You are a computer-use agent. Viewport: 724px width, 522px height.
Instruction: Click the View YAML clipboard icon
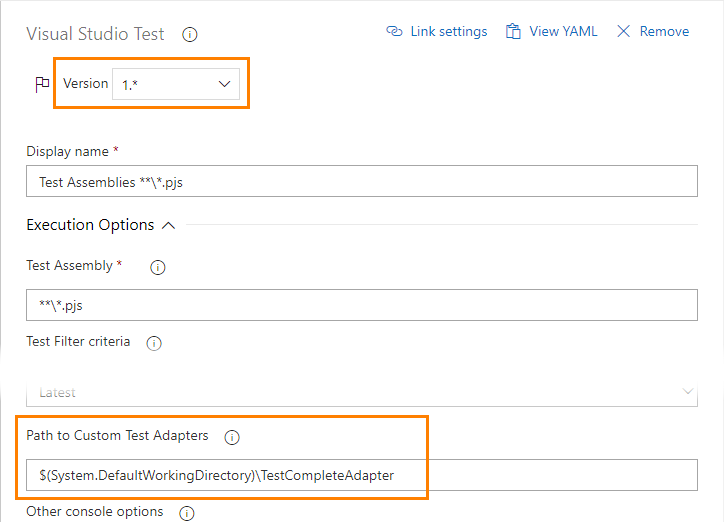coord(513,32)
